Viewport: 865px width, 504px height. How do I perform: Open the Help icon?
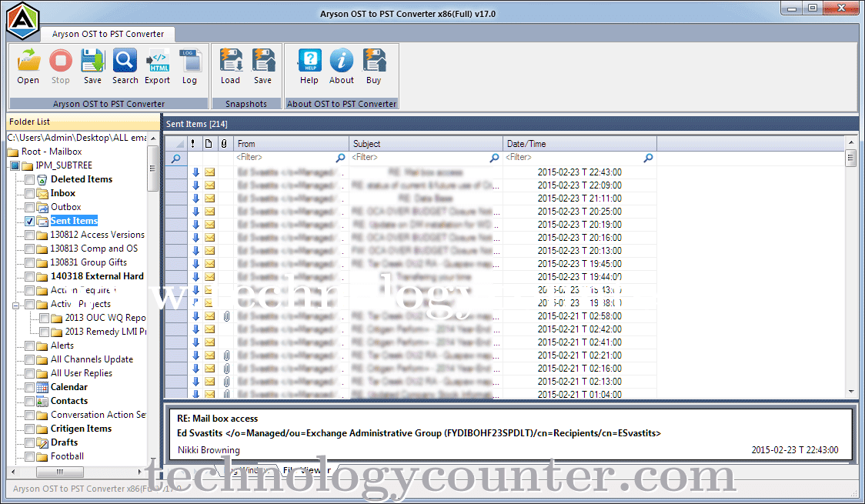tap(309, 61)
